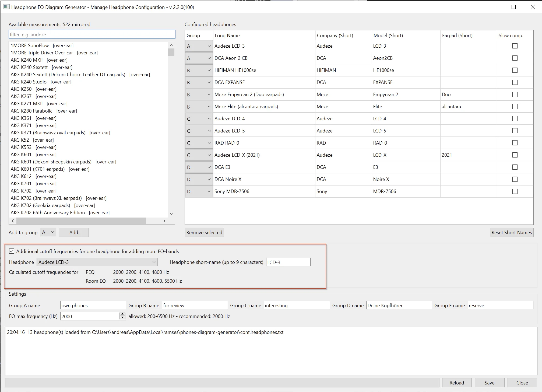The width and height of the screenshot is (542, 392).
Task: Click the measurements filter field
Action: (92, 34)
